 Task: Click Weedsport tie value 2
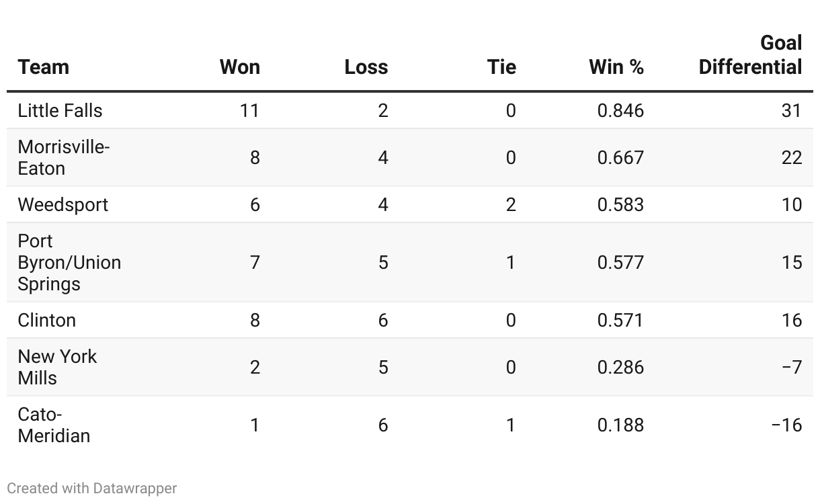pyautogui.click(x=511, y=204)
